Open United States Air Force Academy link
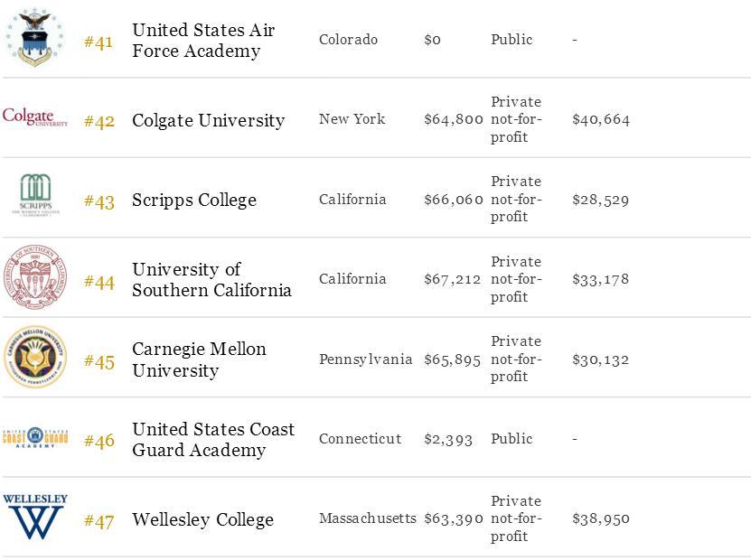The image size is (751, 560). point(203,41)
